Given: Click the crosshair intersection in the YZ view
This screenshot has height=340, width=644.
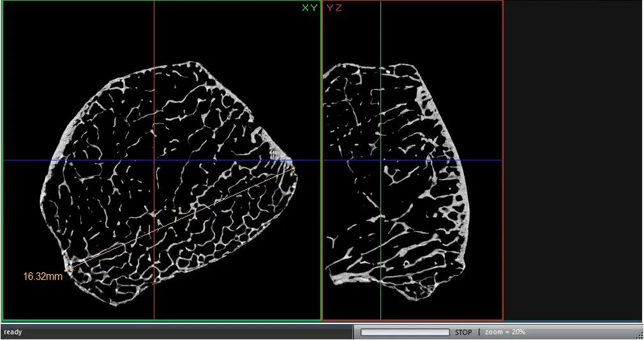Looking at the screenshot, I should coord(380,160).
